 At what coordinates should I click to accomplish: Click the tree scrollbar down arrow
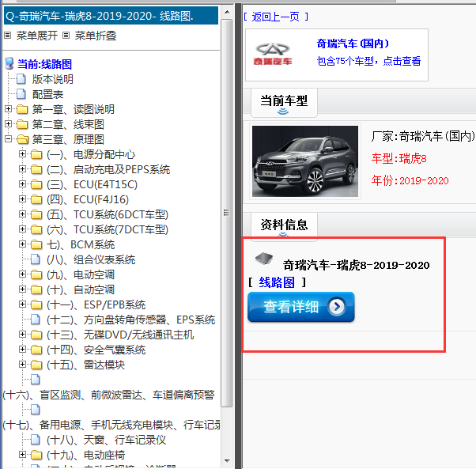227,461
